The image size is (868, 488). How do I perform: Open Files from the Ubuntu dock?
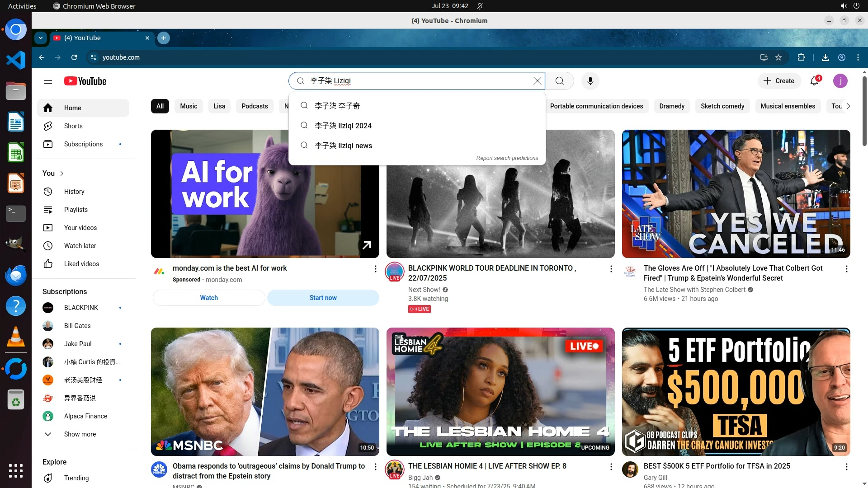[16, 91]
